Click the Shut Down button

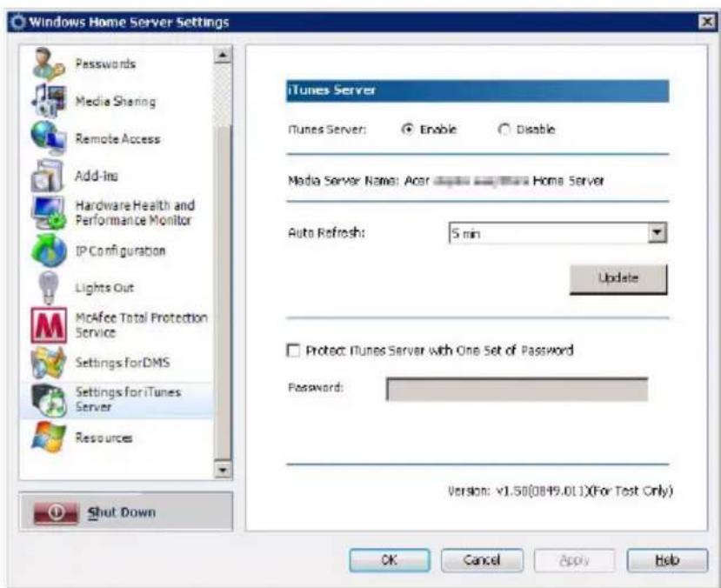coord(126,511)
